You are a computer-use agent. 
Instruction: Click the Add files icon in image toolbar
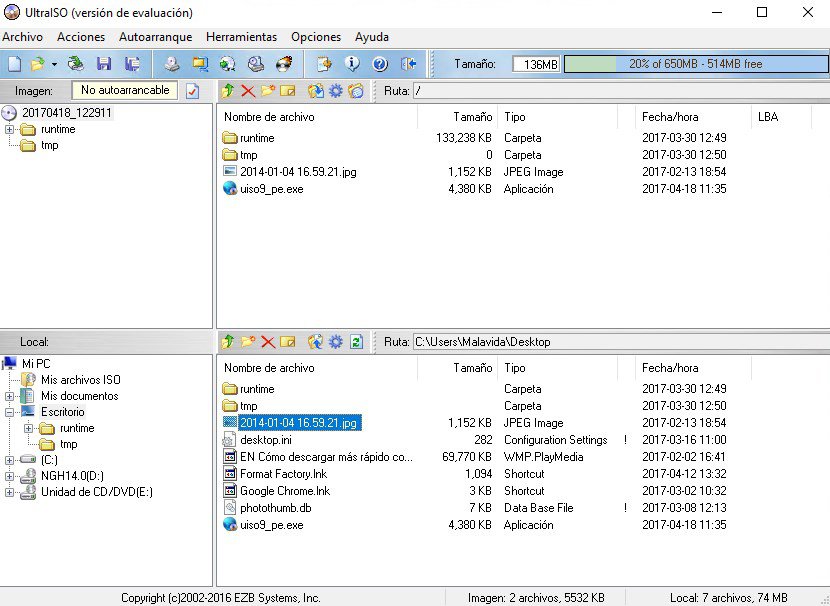click(x=316, y=91)
